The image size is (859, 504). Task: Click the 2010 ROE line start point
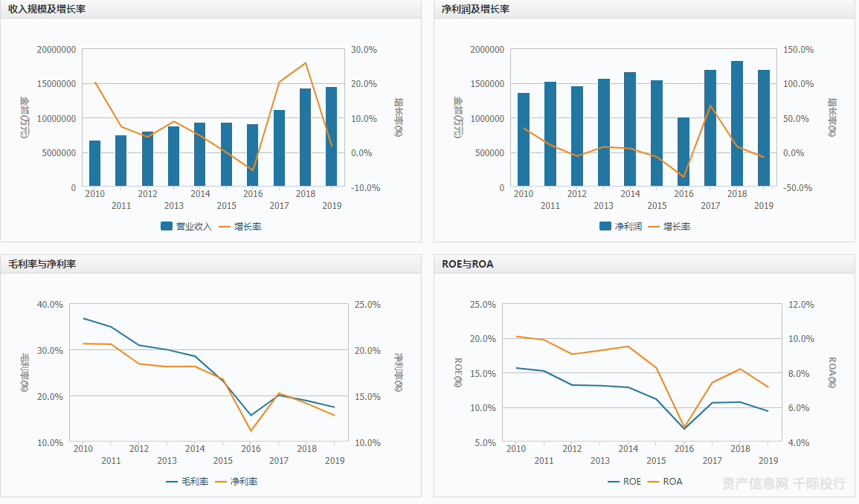pos(517,368)
